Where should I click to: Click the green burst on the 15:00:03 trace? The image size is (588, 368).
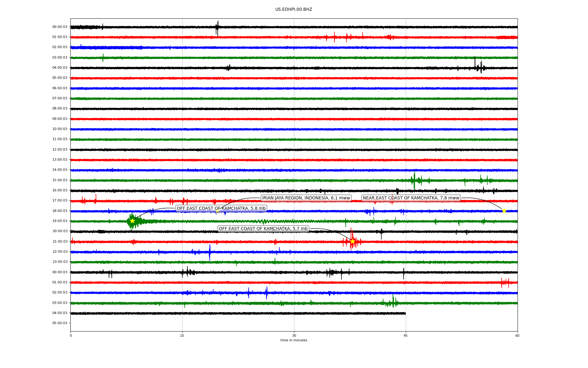414,180
